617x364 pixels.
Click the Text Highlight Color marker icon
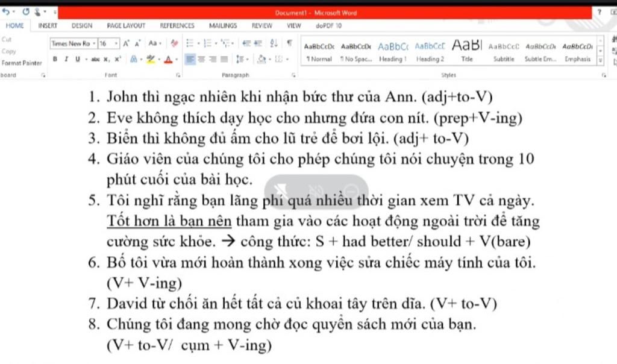(150, 60)
